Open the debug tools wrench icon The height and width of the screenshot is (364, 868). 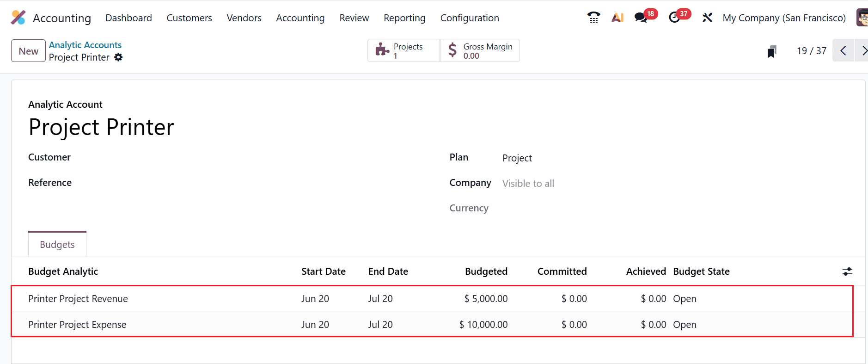707,18
